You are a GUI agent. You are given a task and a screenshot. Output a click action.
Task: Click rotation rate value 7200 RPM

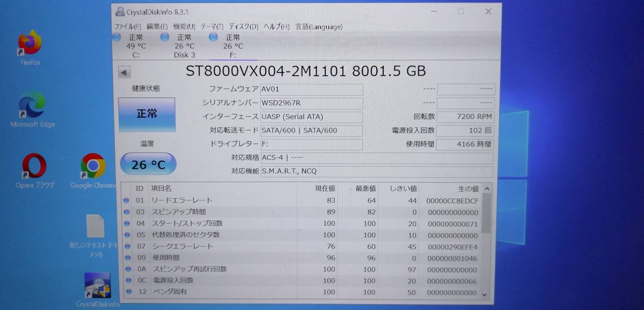coord(465,117)
